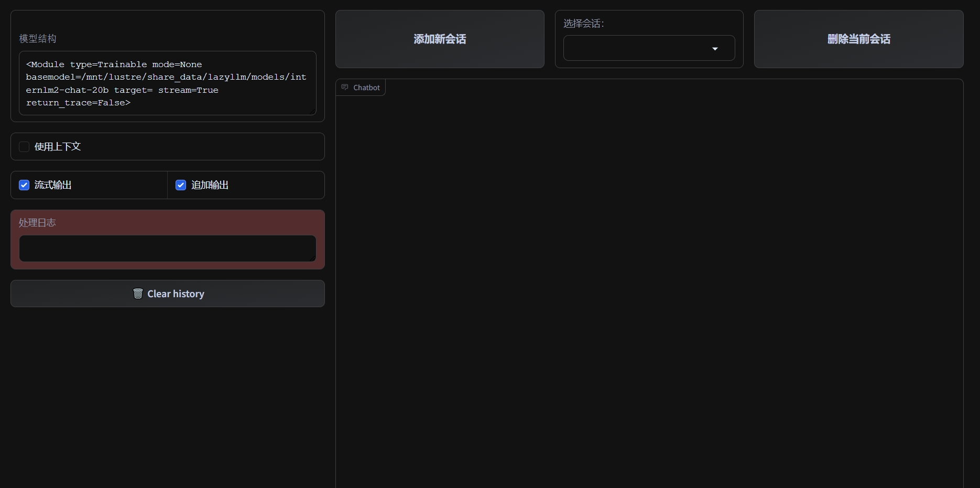Click the Chatbot label icon
This screenshot has width=980, height=488.
[345, 88]
